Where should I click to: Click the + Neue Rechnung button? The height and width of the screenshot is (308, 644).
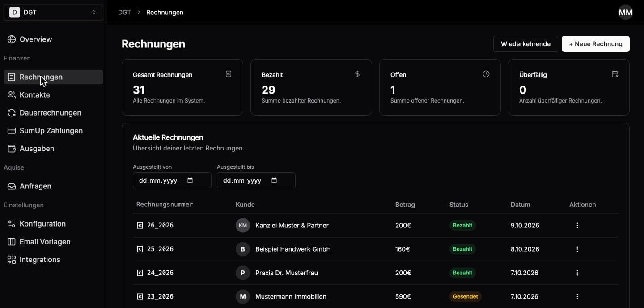tap(596, 44)
